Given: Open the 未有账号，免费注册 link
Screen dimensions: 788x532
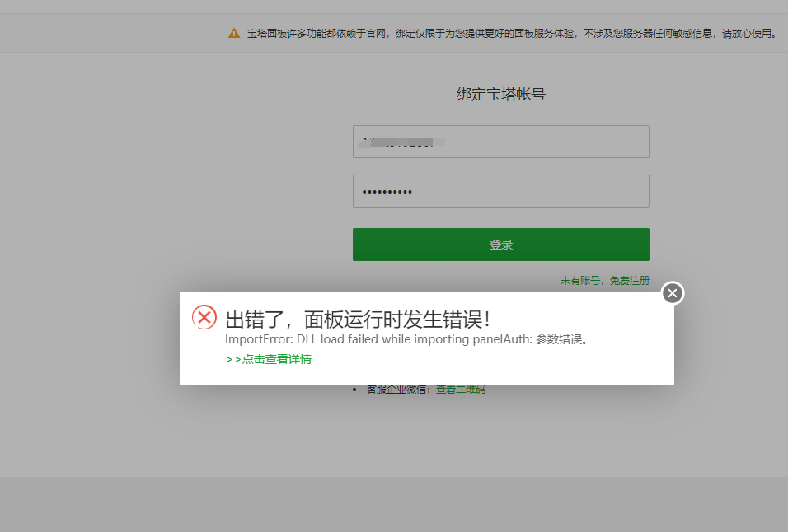Looking at the screenshot, I should coord(604,281).
